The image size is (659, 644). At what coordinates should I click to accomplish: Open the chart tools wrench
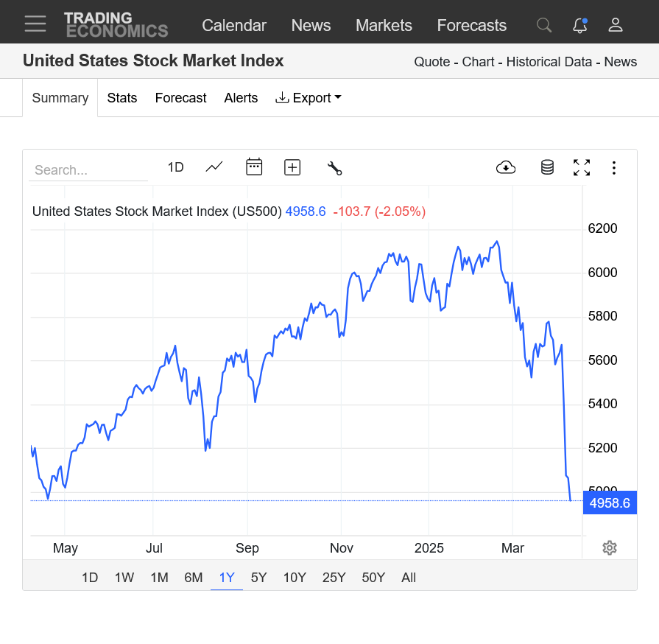point(334,168)
